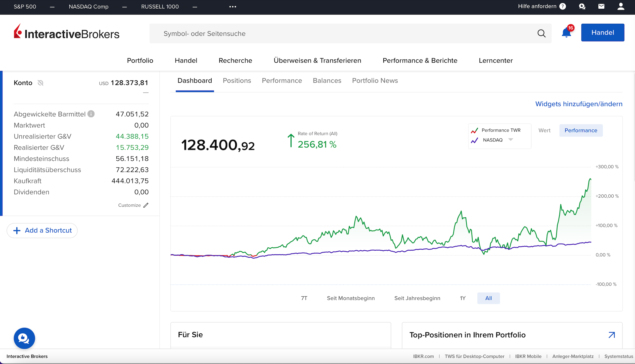
Task: Click the blue Handel button
Action: coord(602,33)
